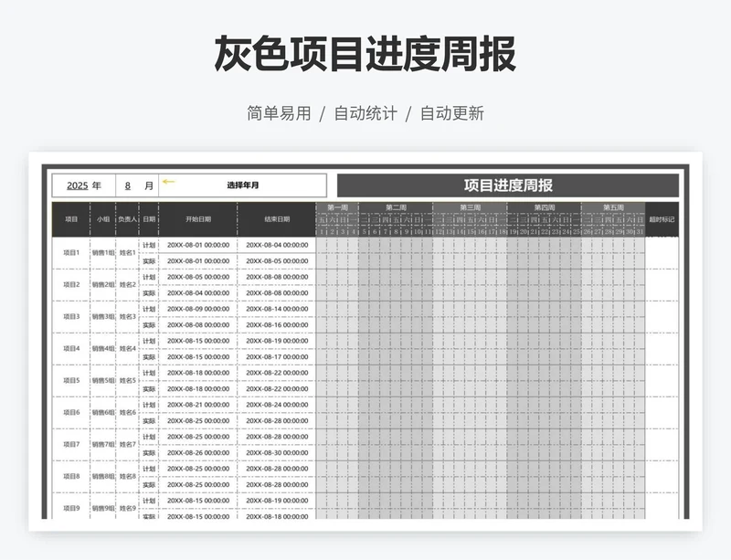The image size is (731, 560).
Task: Click 项目2 实际 start date 20XX-08-04
Action: click(198, 293)
